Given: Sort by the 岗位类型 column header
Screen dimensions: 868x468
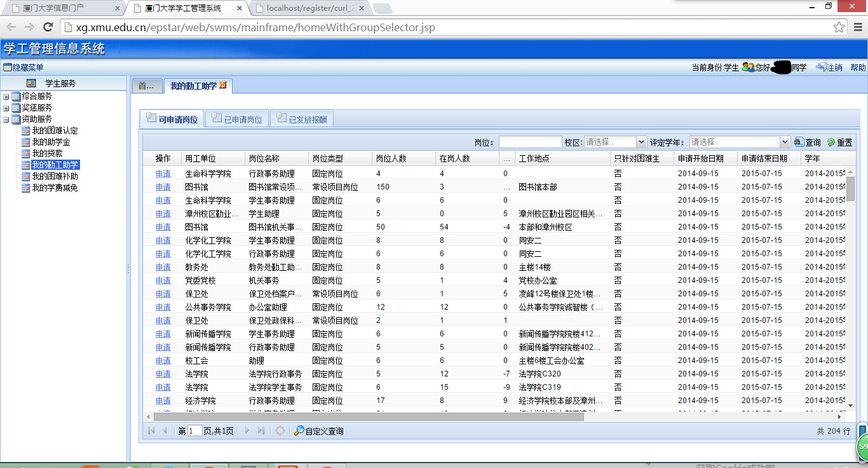Looking at the screenshot, I should point(340,159).
